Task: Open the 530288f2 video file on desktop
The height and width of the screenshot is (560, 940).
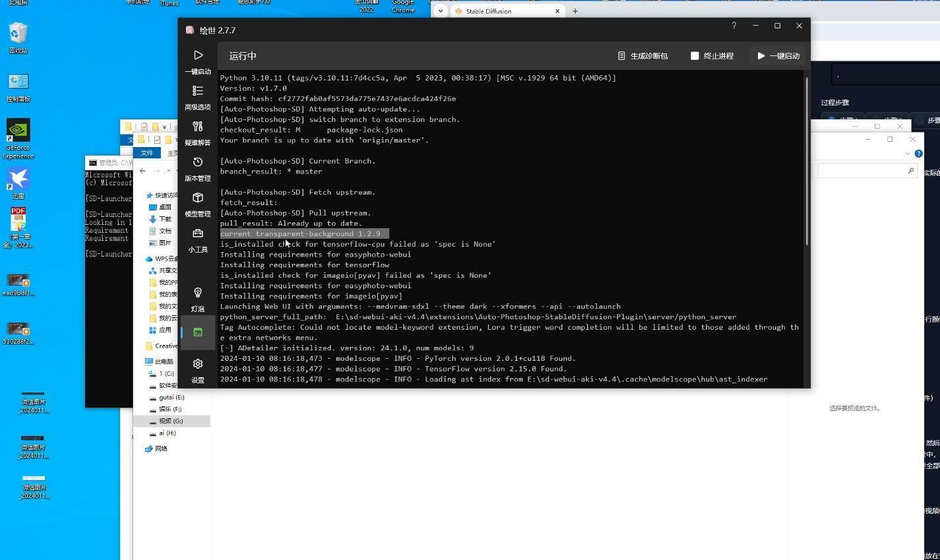Action: [18, 334]
